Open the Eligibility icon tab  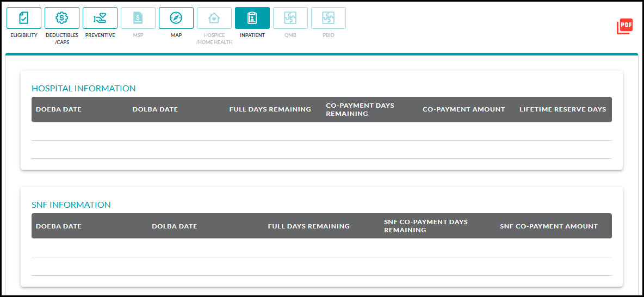[x=24, y=18]
